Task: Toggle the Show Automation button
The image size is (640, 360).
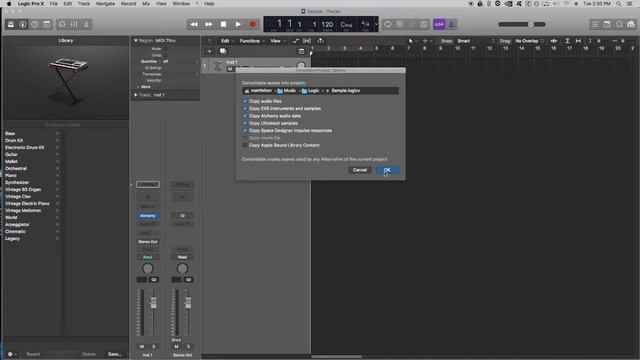Action: coord(296,41)
